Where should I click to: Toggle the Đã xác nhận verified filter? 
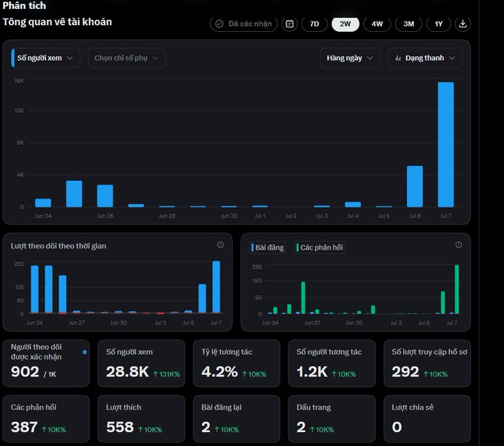[x=244, y=24]
